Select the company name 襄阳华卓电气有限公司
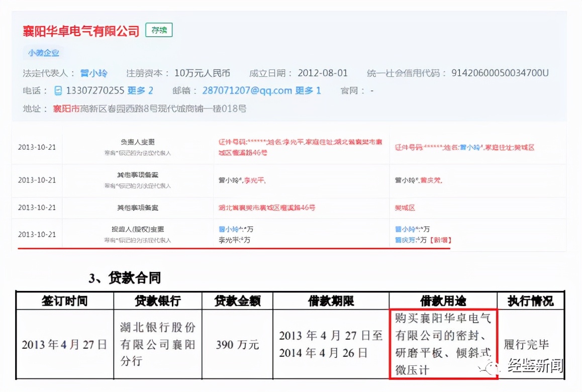Viewport: 582px width, 392px height. (x=80, y=30)
